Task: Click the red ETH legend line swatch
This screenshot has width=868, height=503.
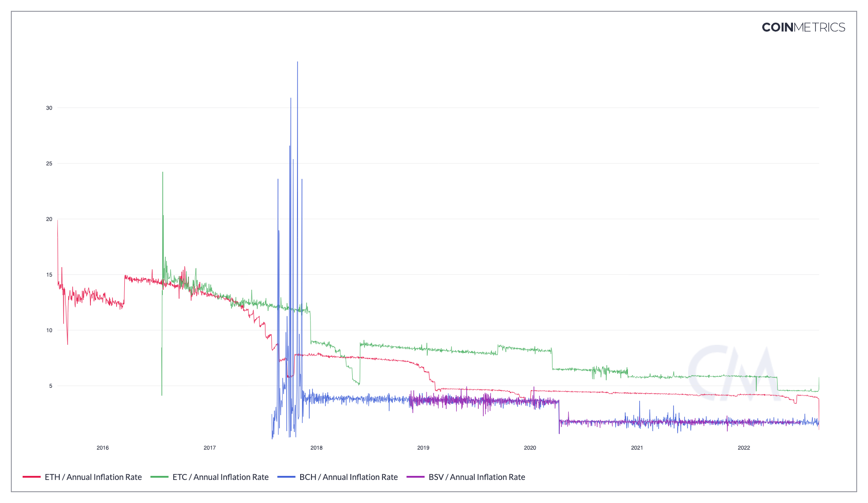Action: pyautogui.click(x=32, y=477)
